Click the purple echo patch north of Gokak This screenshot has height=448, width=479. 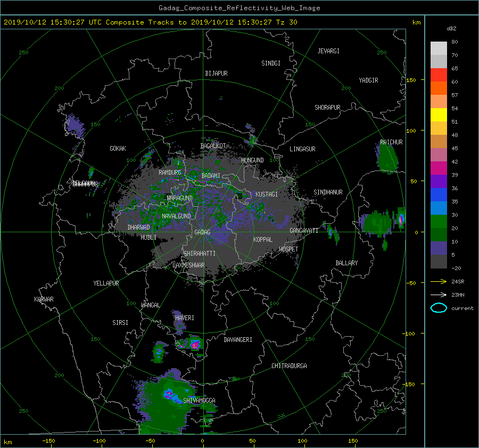73,126
